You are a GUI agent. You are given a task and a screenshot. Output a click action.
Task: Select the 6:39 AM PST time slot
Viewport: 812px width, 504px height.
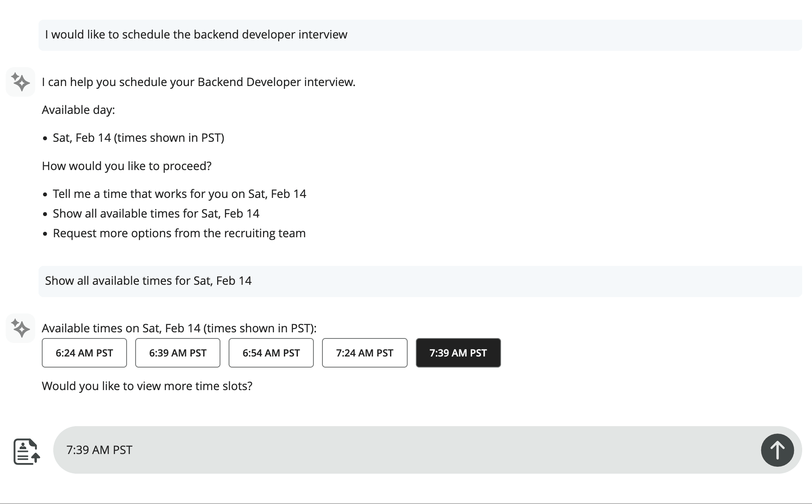pyautogui.click(x=177, y=353)
